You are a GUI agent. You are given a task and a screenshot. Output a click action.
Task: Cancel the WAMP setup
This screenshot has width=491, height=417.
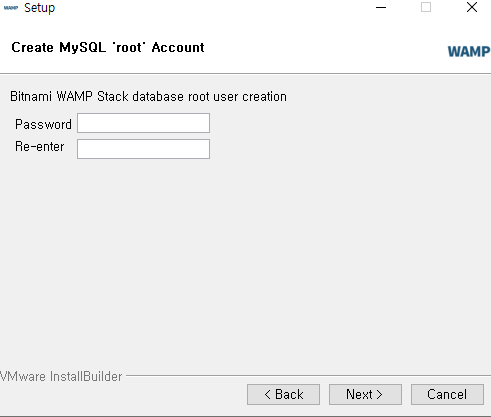(x=447, y=395)
